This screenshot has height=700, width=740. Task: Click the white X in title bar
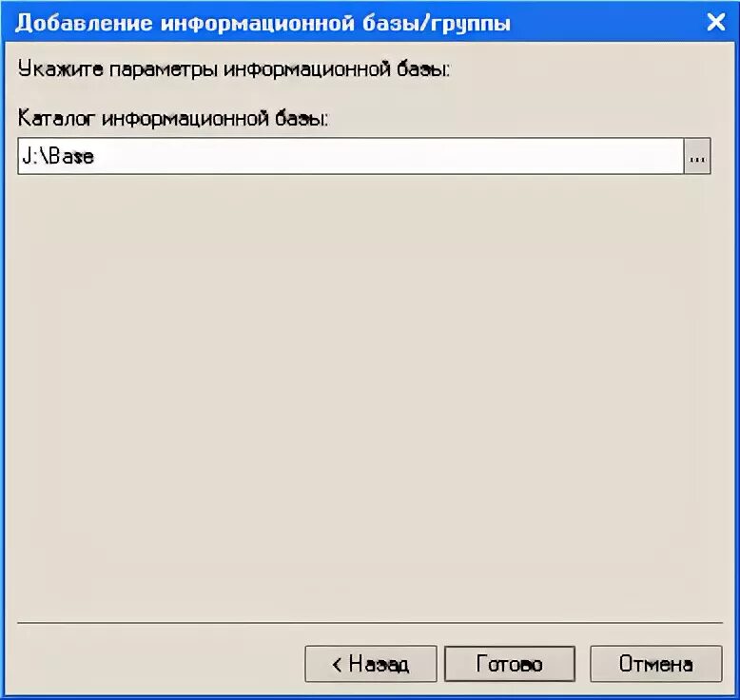pyautogui.click(x=715, y=22)
